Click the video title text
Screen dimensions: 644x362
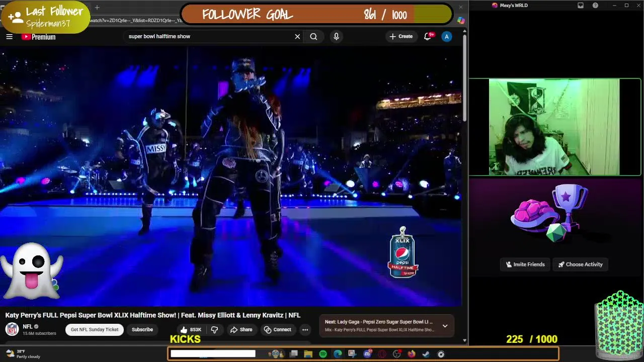[153, 315]
